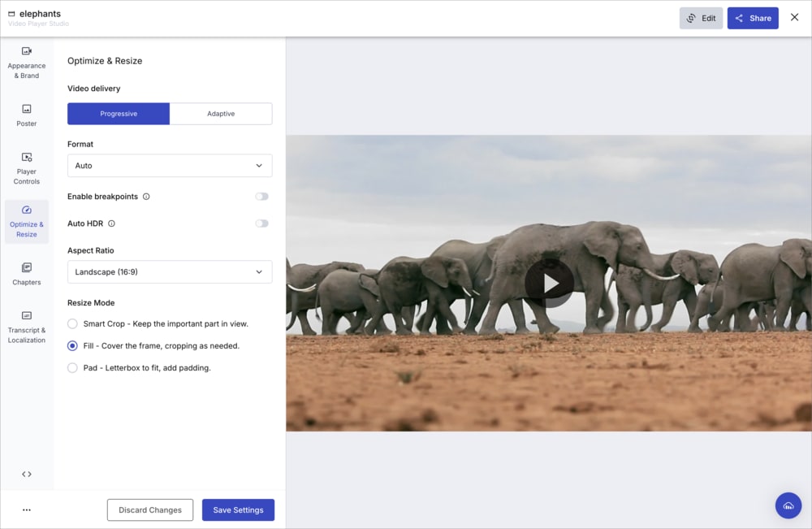The image size is (812, 529).
Task: Click the embed code icon at sidebar bottom
Action: click(26, 473)
